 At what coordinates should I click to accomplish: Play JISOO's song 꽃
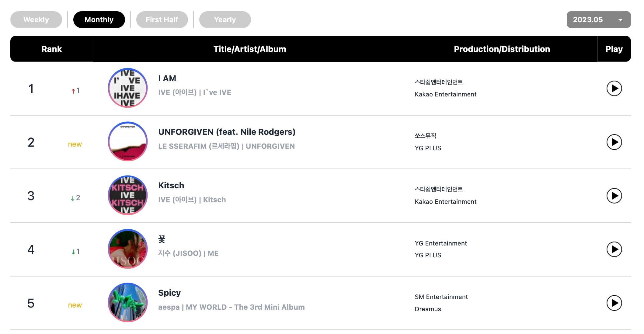click(x=614, y=249)
